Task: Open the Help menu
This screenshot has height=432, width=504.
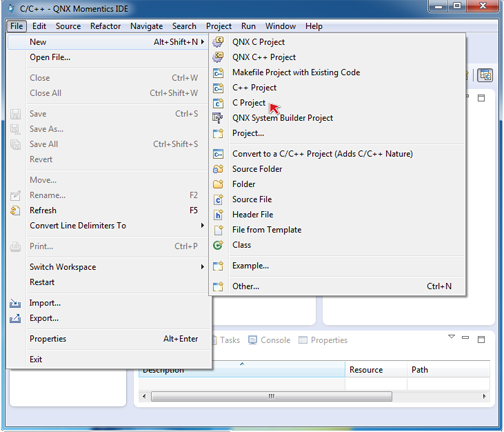Action: 314,26
